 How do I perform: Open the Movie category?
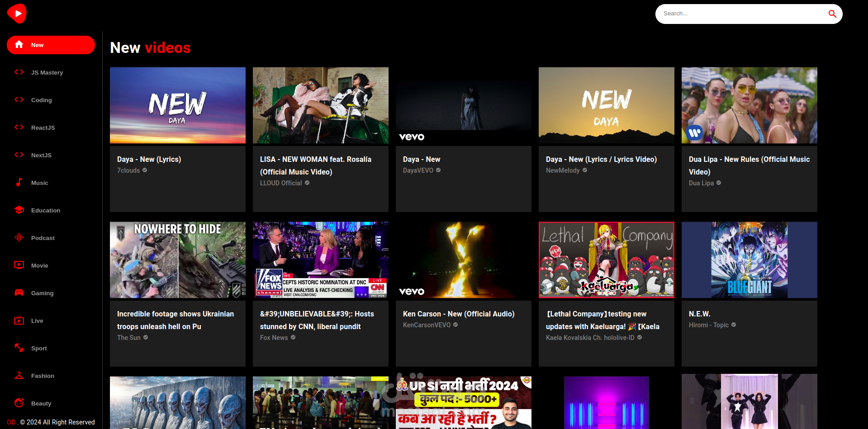tap(51, 265)
